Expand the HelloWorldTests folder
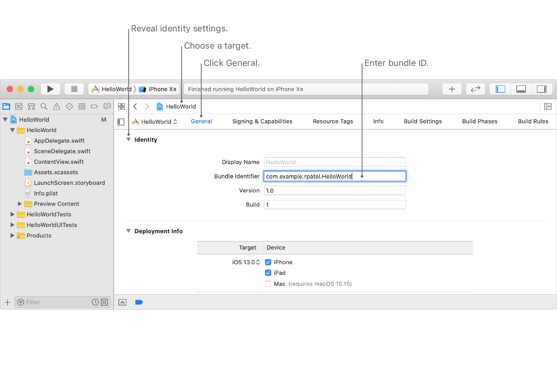The image size is (557, 392). pos(13,214)
